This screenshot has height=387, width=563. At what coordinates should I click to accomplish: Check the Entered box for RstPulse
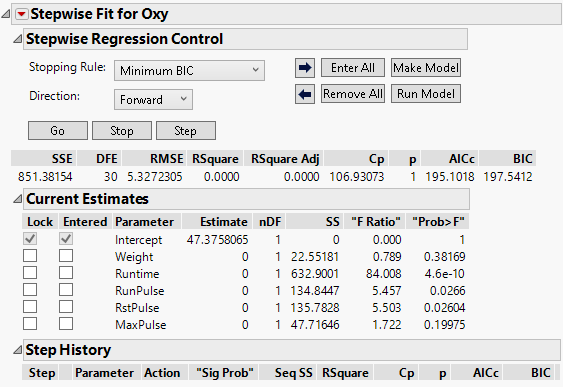pyautogui.click(x=66, y=307)
